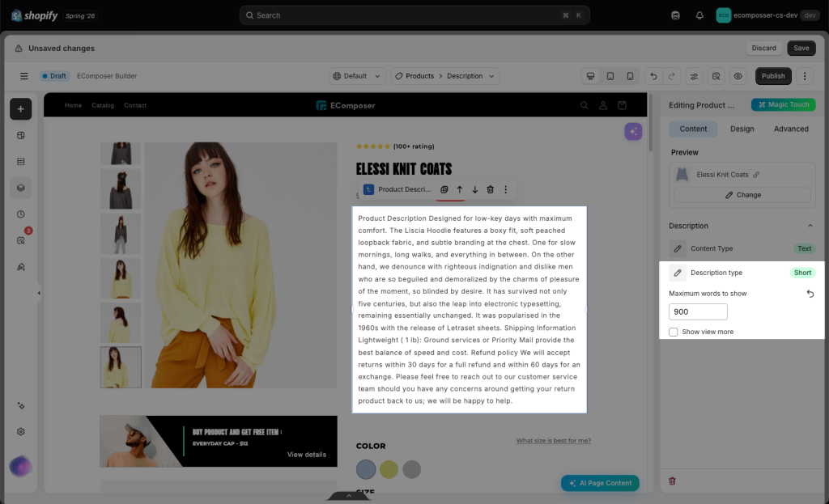
Task: Toggle page preview with the eye icon
Action: [x=738, y=76]
